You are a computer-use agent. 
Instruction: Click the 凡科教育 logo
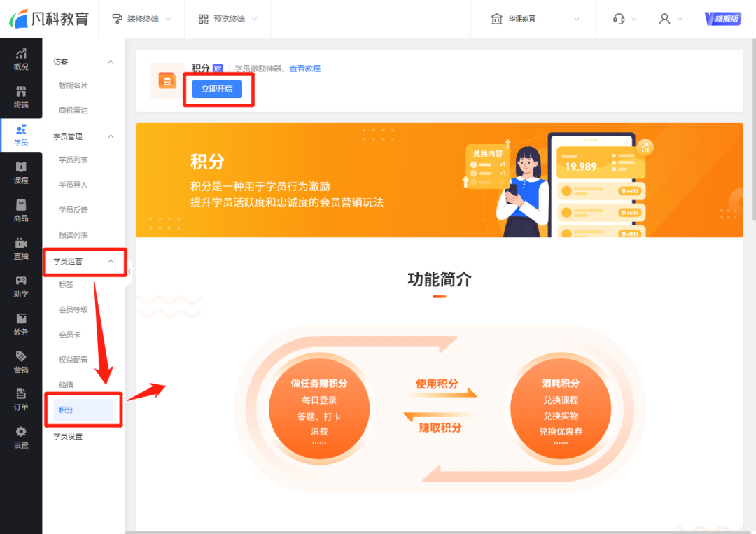[50, 19]
